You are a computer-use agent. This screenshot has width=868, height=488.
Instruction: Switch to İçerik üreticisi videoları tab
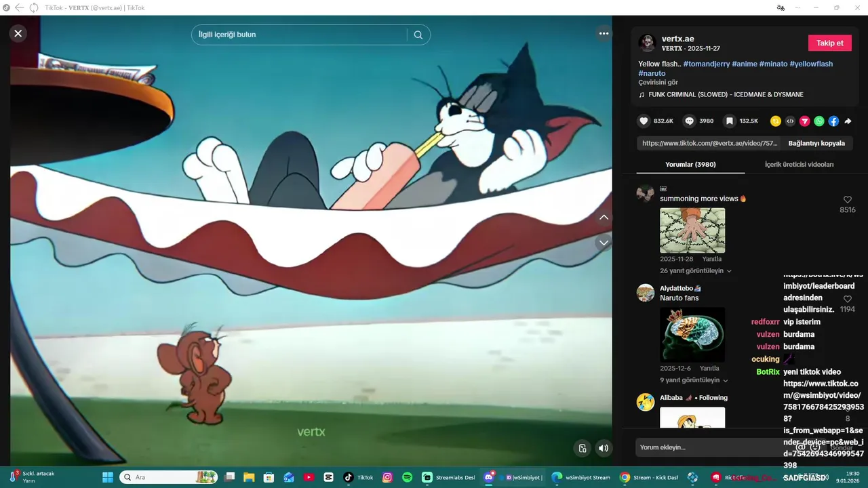(799, 164)
